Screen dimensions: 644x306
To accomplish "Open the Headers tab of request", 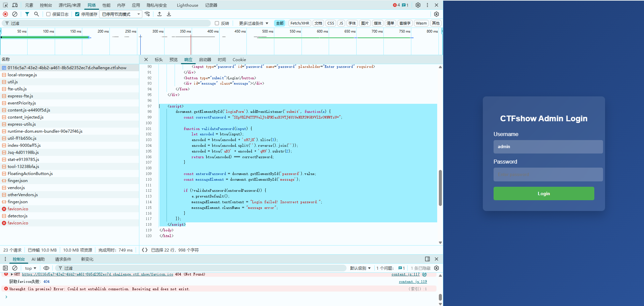I will coord(159,59).
